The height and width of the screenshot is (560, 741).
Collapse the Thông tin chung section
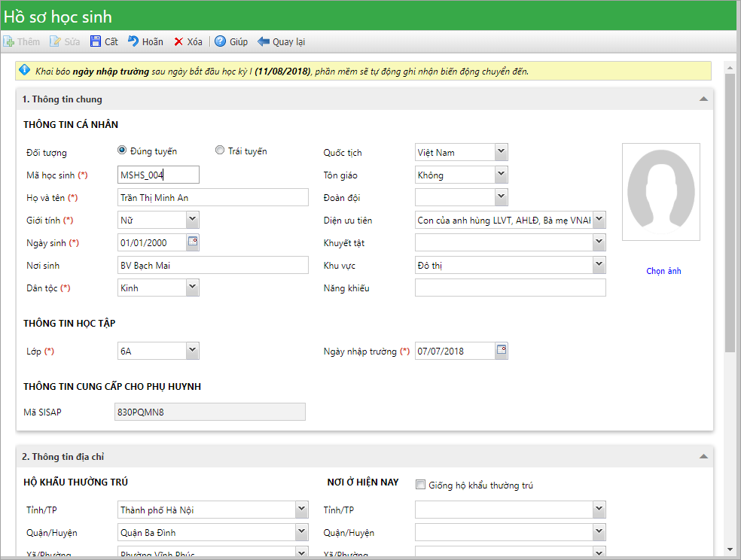[x=703, y=99]
